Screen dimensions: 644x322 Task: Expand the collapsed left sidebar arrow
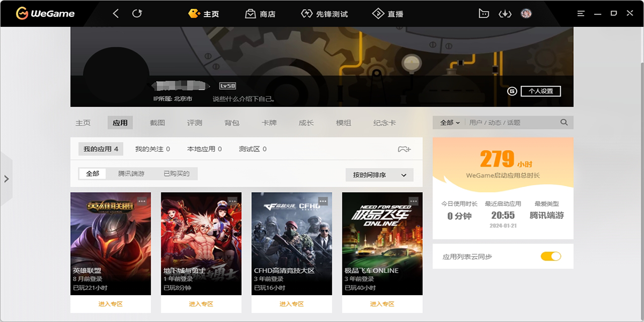pos(6,179)
